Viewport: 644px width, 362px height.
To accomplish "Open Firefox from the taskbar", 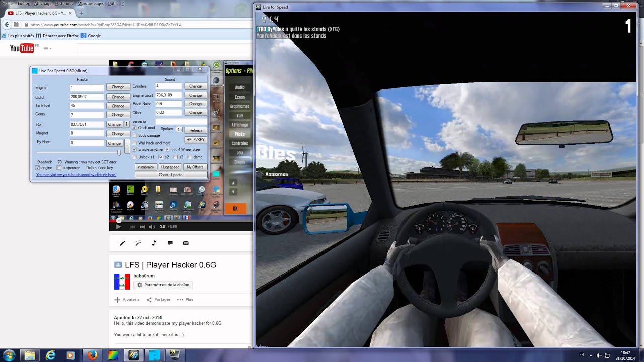I will point(92,355).
